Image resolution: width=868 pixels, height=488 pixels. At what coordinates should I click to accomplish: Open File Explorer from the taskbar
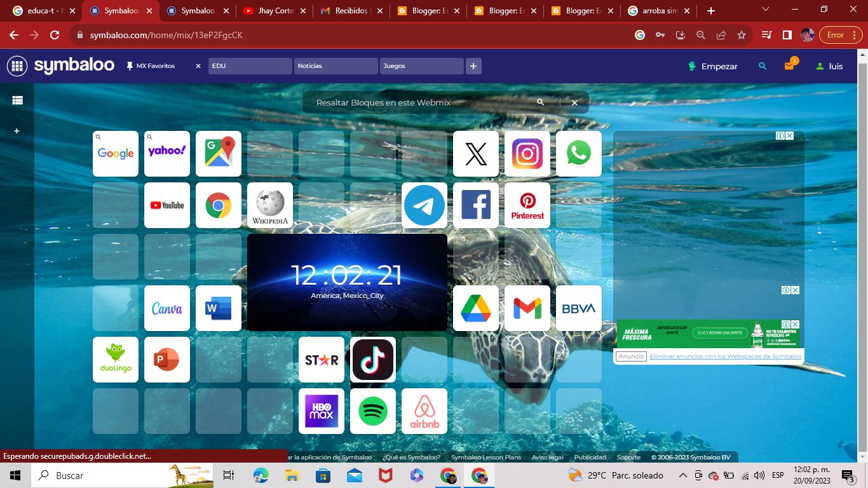pos(292,475)
